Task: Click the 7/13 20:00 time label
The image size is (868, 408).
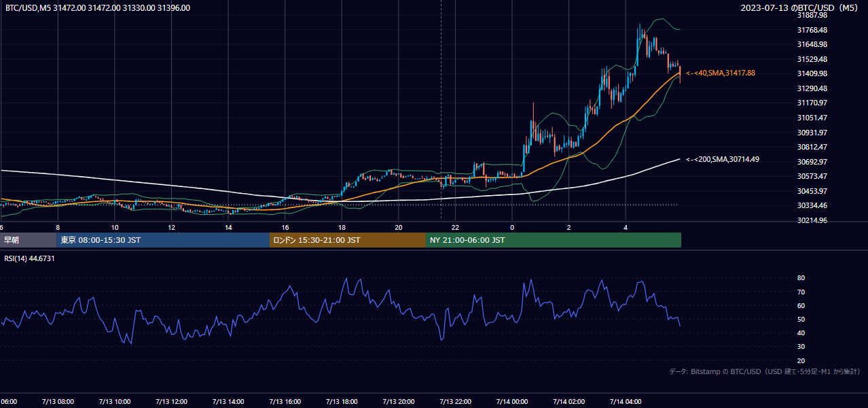Action: click(399, 402)
